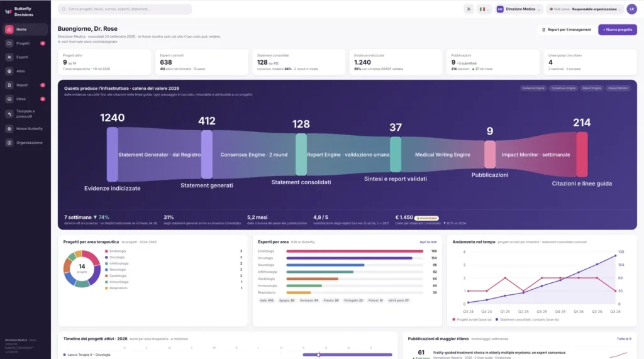
Task: Open the Home icon in sidebar
Action: (9, 30)
